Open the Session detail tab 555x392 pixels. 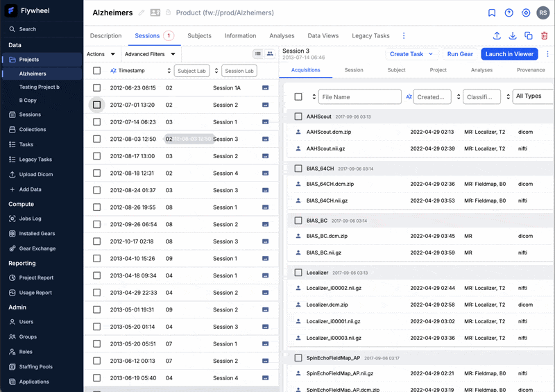354,70
